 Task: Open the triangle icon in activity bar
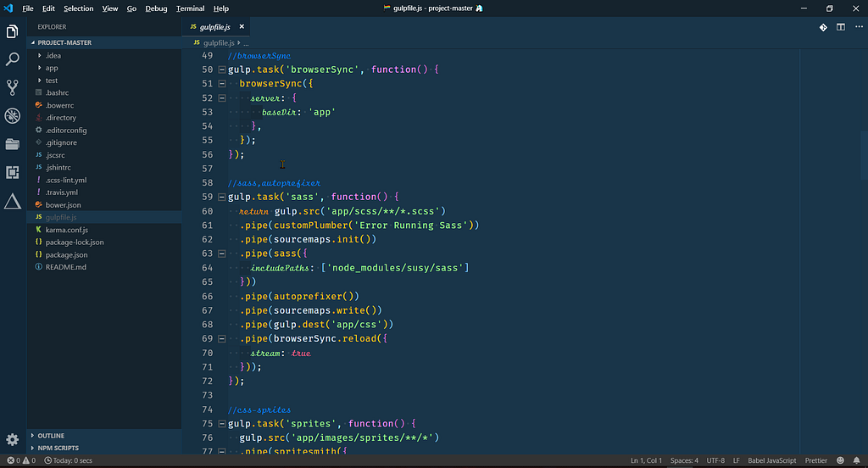click(12, 201)
